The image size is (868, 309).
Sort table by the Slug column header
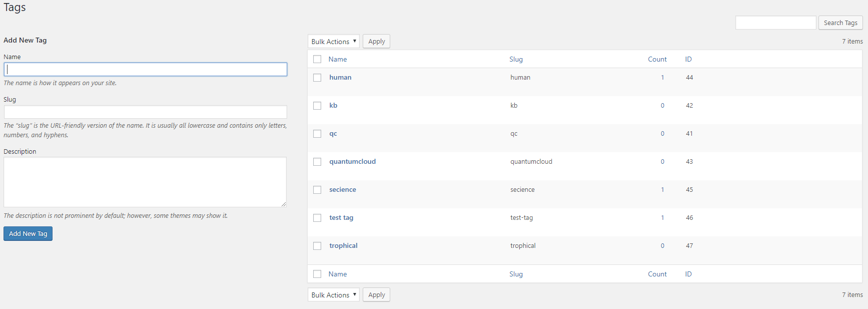coord(516,59)
